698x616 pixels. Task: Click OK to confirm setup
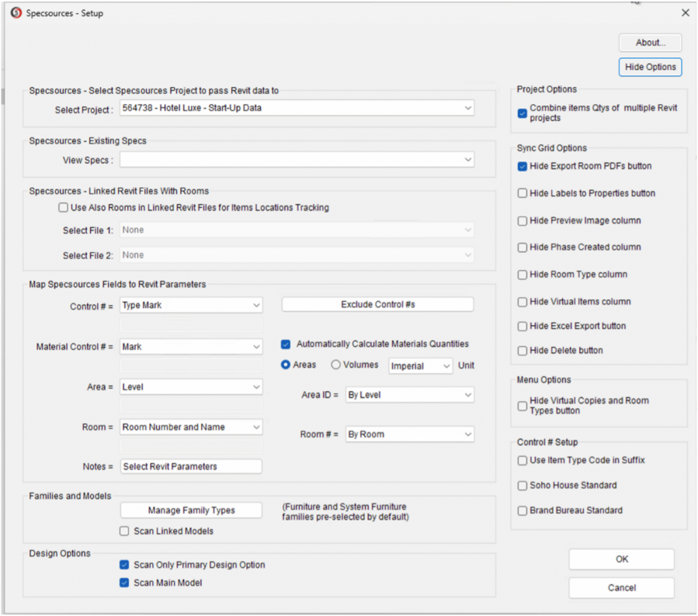[x=621, y=559]
